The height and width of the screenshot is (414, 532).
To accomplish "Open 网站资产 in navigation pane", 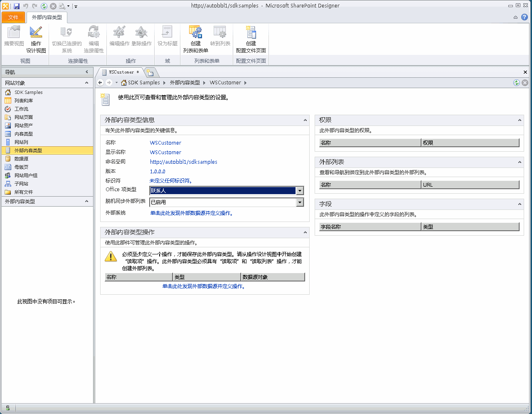I will click(24, 126).
